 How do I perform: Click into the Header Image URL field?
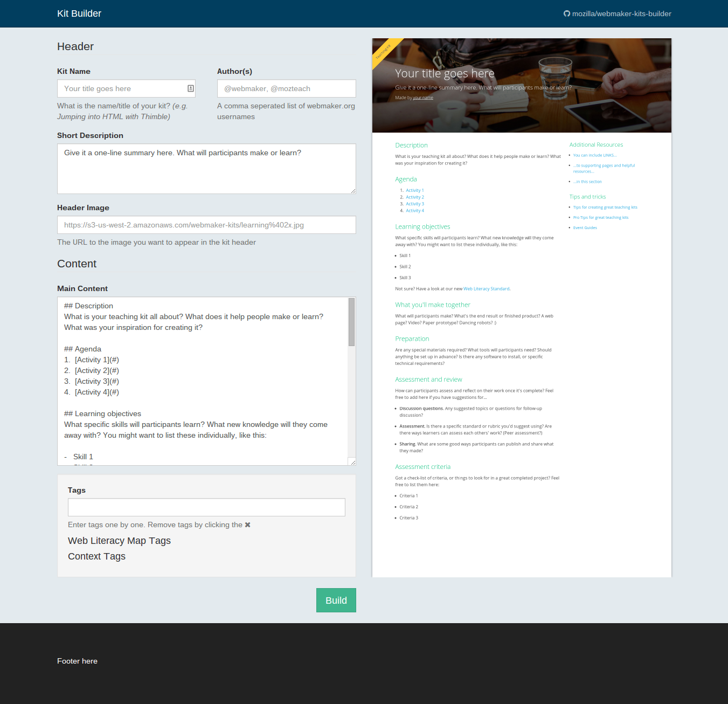coord(206,225)
